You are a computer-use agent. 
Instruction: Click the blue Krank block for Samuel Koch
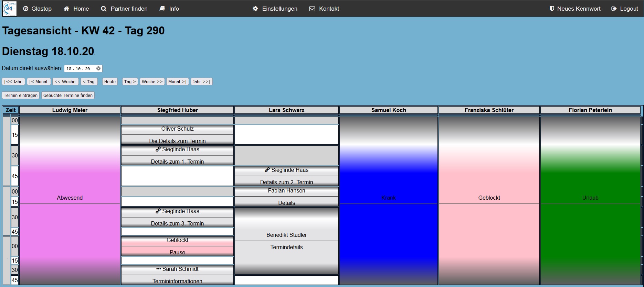point(388,198)
